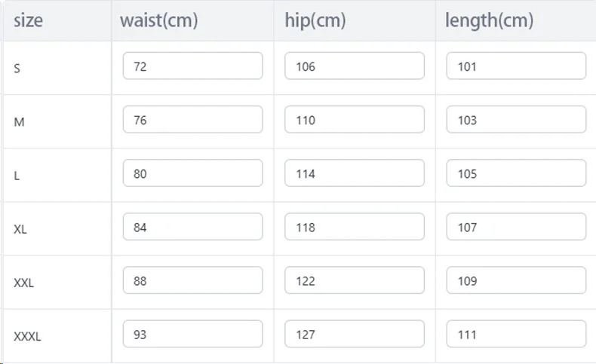Click the XXL length field showing 109
Image resolution: width=596 pixels, height=364 pixels.
point(516,280)
